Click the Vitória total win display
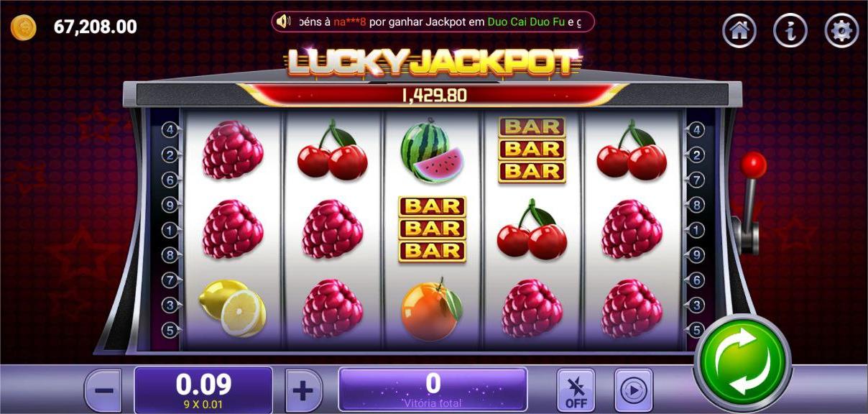 pyautogui.click(x=433, y=390)
